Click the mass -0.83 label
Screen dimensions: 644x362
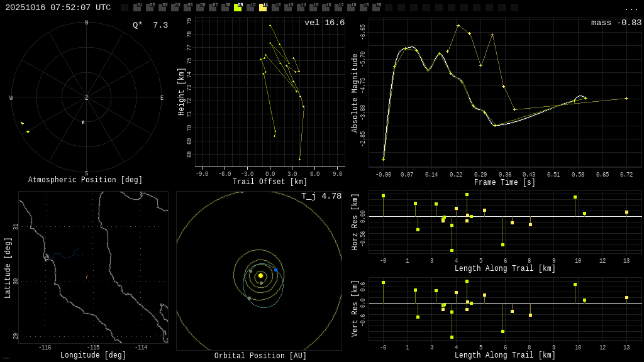click(616, 23)
